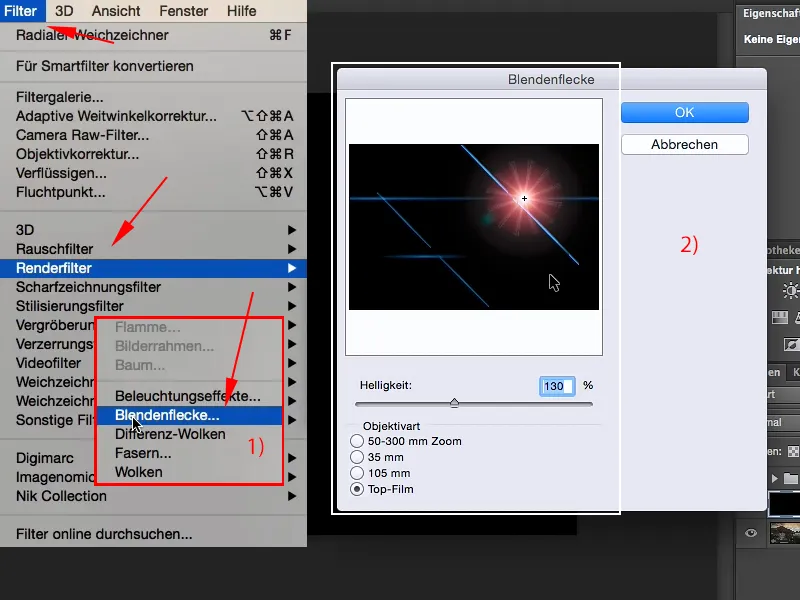The height and width of the screenshot is (600, 800).
Task: Expand the Stilisierungsfilter submenu arrow
Action: pos(291,306)
